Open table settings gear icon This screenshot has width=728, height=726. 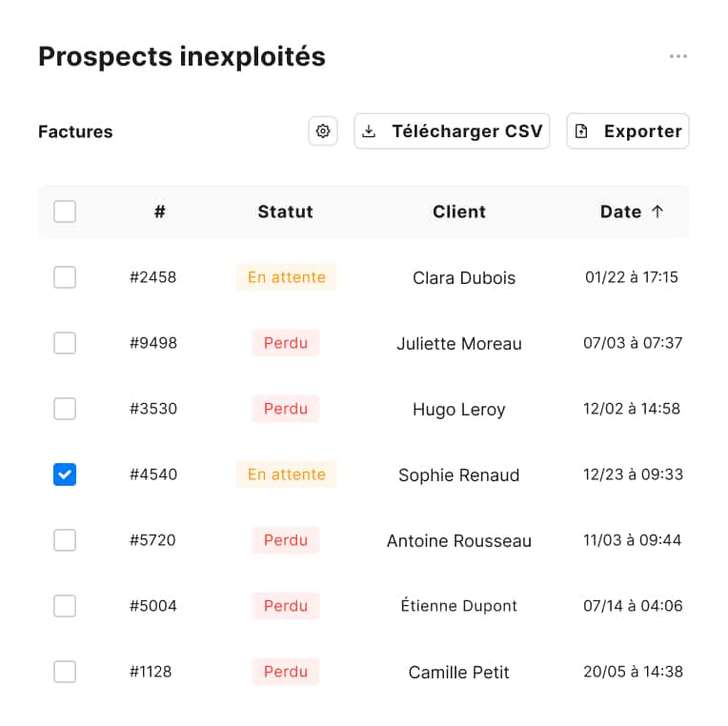tap(323, 131)
